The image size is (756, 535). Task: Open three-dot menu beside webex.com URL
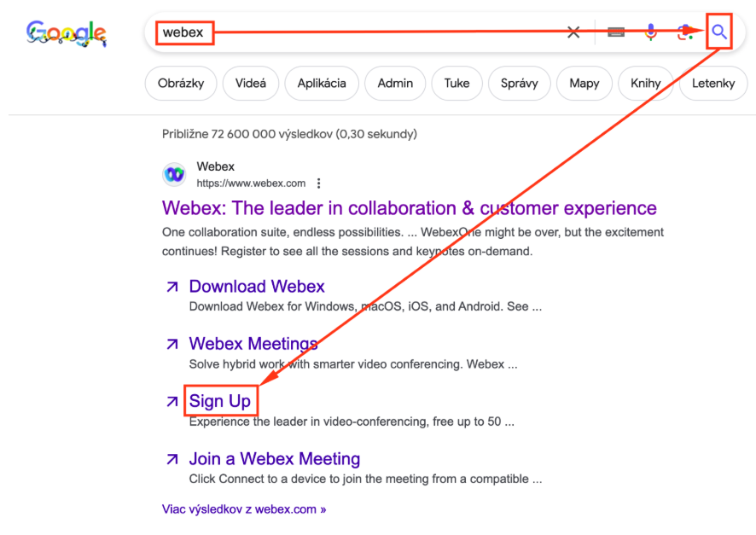coord(318,183)
